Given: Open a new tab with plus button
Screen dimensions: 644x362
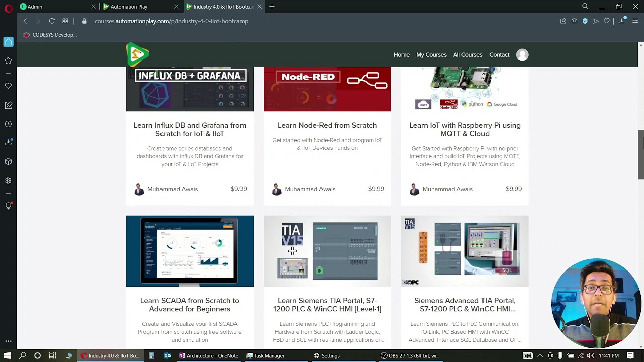Looking at the screenshot, I should [272, 7].
